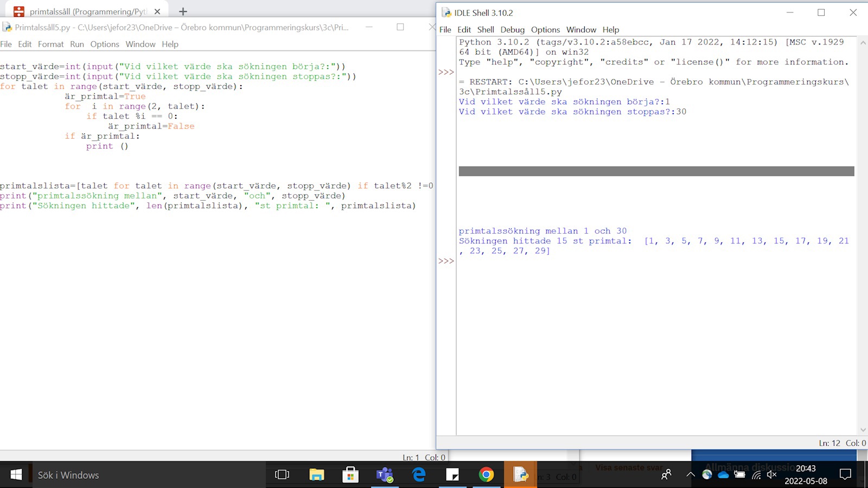Open the Run menu in the editor
The width and height of the screenshot is (868, 488).
[x=76, y=44]
